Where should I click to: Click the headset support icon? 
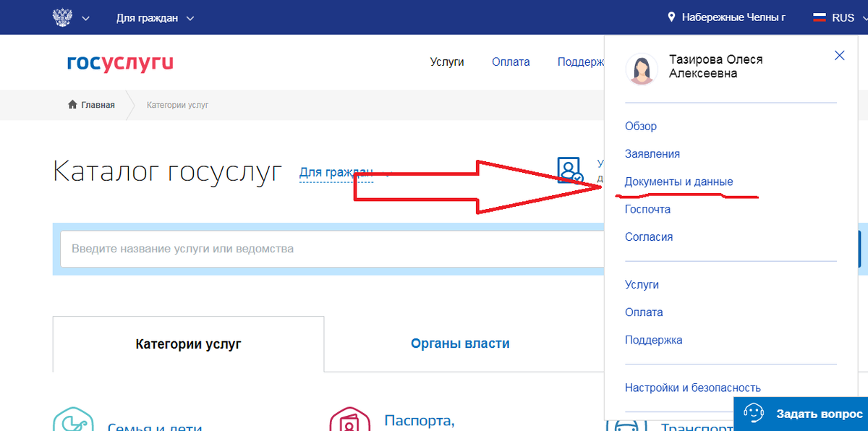(754, 414)
